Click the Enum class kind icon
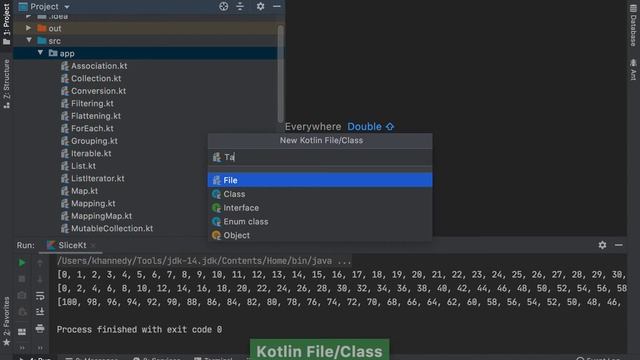 [216, 222]
